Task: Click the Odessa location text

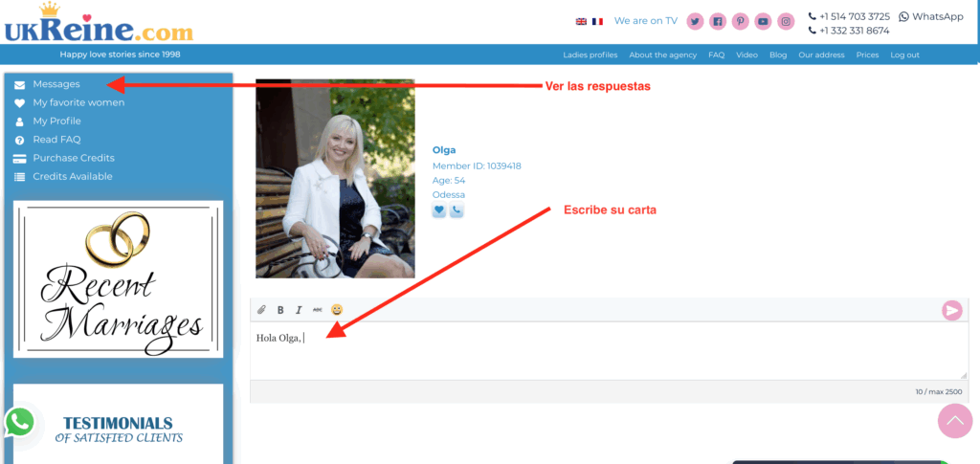Action: [x=449, y=195]
